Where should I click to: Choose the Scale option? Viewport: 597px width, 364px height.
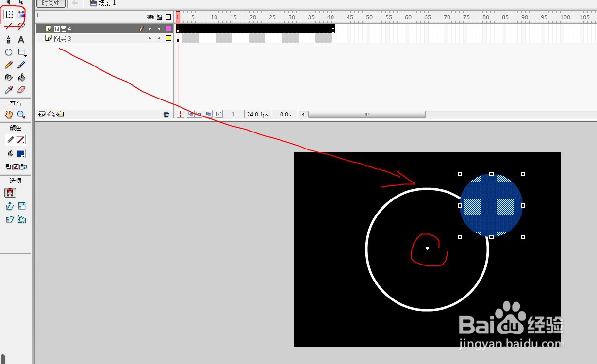click(21, 206)
